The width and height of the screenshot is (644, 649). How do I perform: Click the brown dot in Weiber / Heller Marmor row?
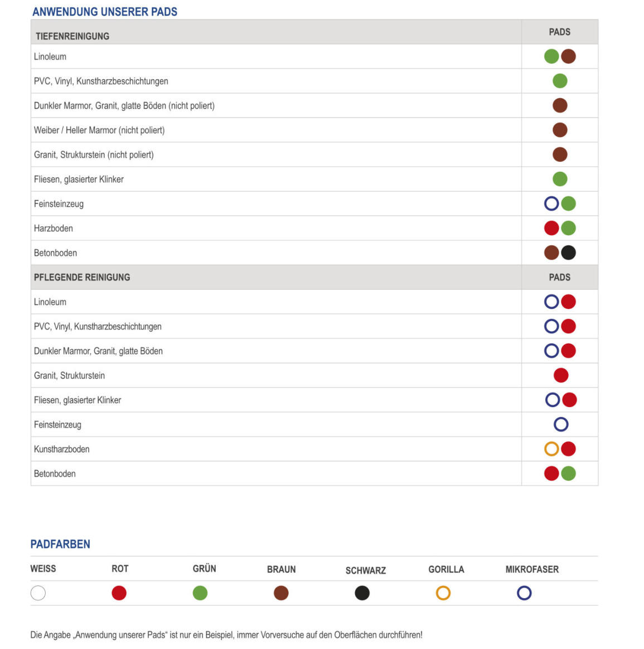(x=560, y=130)
